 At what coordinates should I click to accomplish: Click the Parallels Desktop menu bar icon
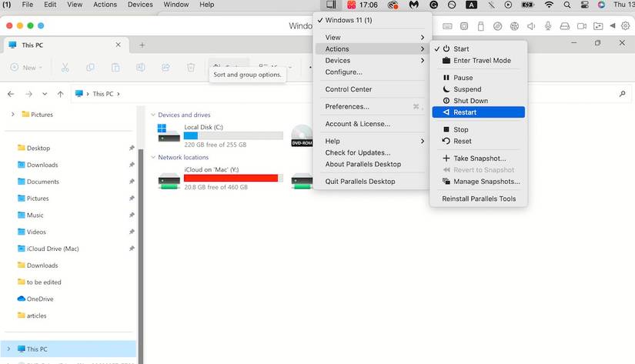click(331, 5)
